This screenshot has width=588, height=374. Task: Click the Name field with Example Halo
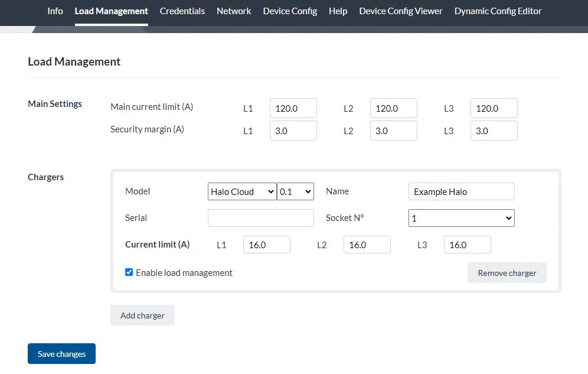(461, 191)
